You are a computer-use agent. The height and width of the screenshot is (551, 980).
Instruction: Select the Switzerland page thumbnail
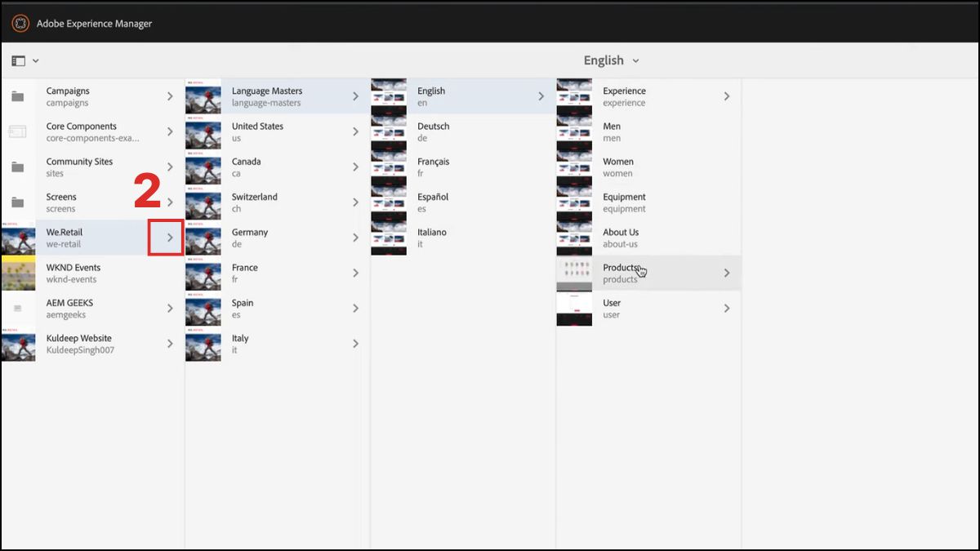pyautogui.click(x=203, y=202)
